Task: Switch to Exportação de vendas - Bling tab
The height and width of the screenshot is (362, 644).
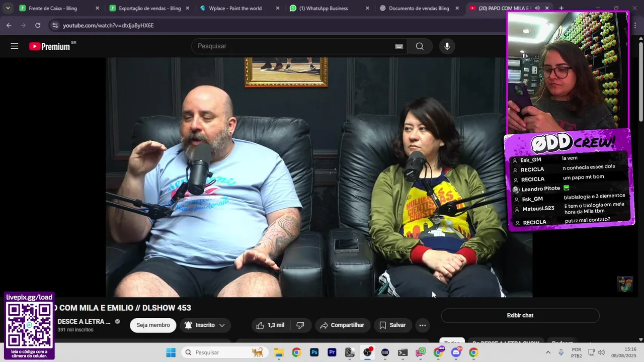Action: (x=149, y=8)
